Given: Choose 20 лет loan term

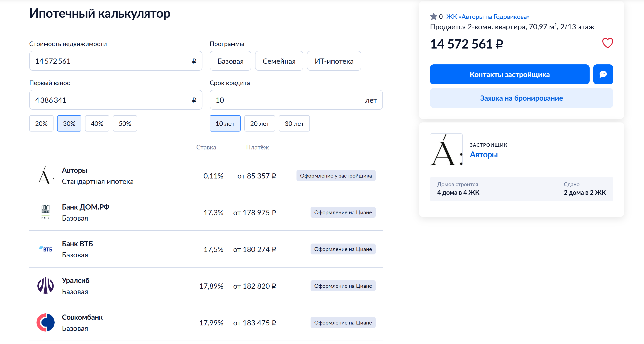Looking at the screenshot, I should [260, 123].
